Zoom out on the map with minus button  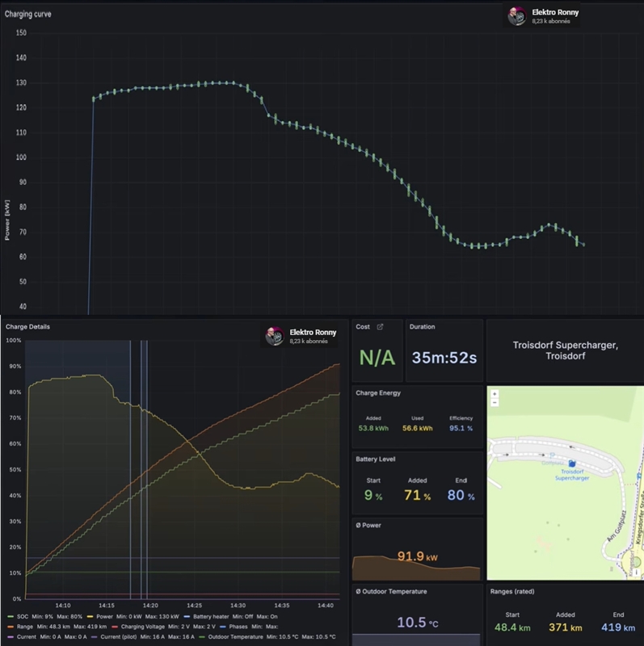tap(495, 403)
